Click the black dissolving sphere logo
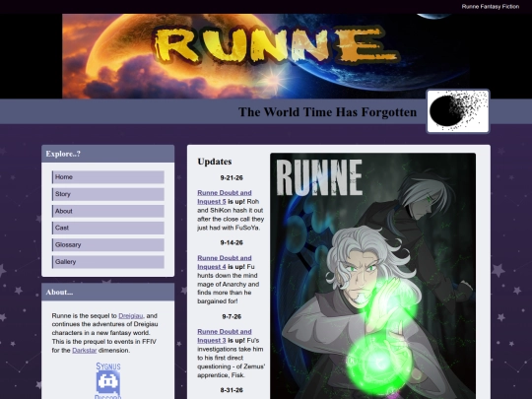Viewport: 532px width, 399px height. [x=458, y=111]
